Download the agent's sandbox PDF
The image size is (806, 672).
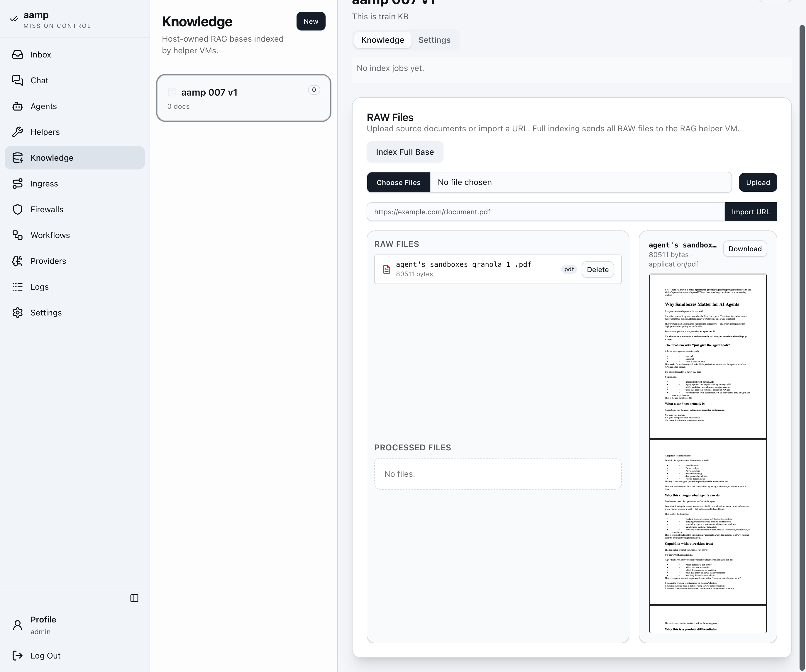coord(745,249)
